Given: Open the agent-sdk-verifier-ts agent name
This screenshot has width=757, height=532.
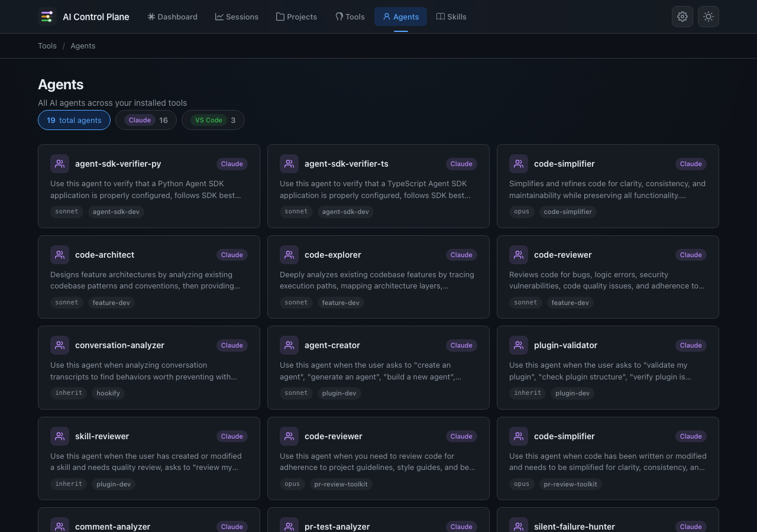Looking at the screenshot, I should 347,164.
